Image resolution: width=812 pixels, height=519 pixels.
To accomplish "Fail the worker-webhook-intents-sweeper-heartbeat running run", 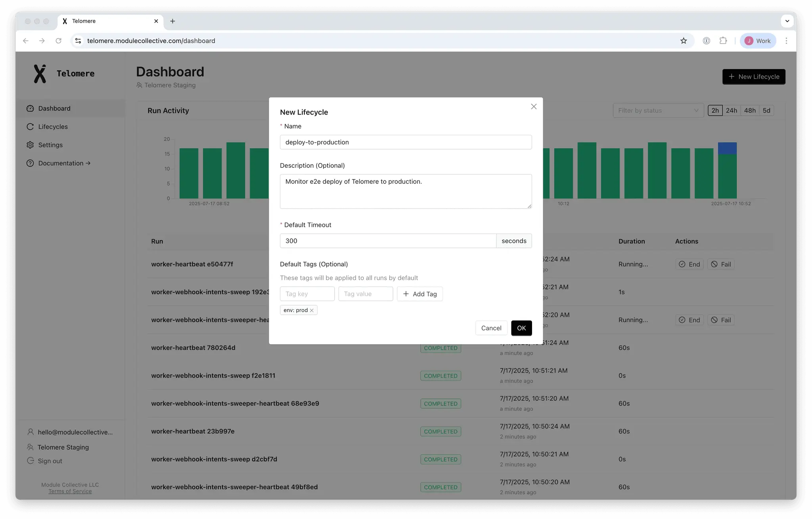I will 721,320.
